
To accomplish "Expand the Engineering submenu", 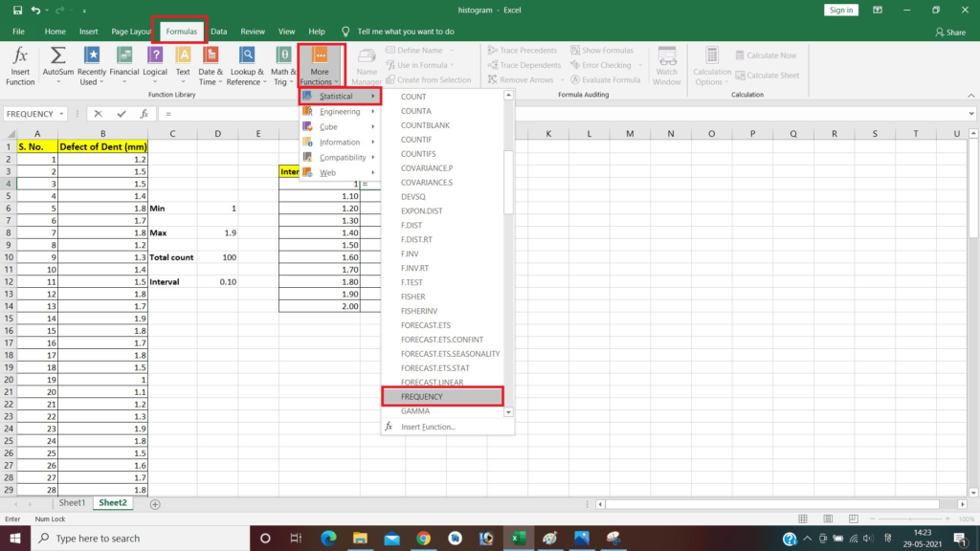I will pos(340,111).
